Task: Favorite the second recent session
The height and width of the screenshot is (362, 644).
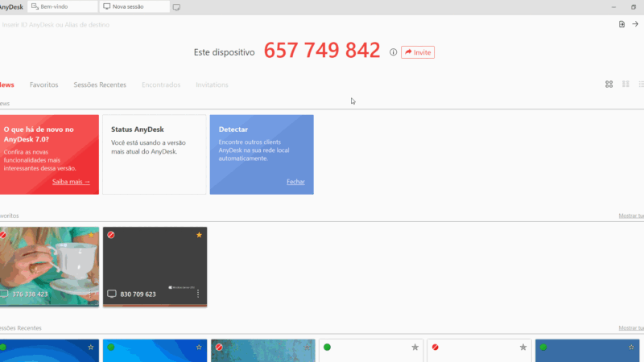Action: pyautogui.click(x=199, y=348)
